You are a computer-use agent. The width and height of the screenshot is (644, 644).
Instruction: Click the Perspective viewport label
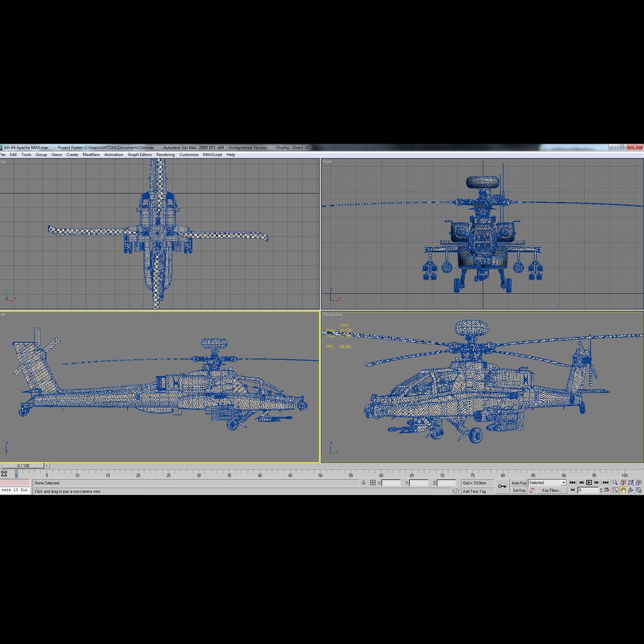(332, 315)
